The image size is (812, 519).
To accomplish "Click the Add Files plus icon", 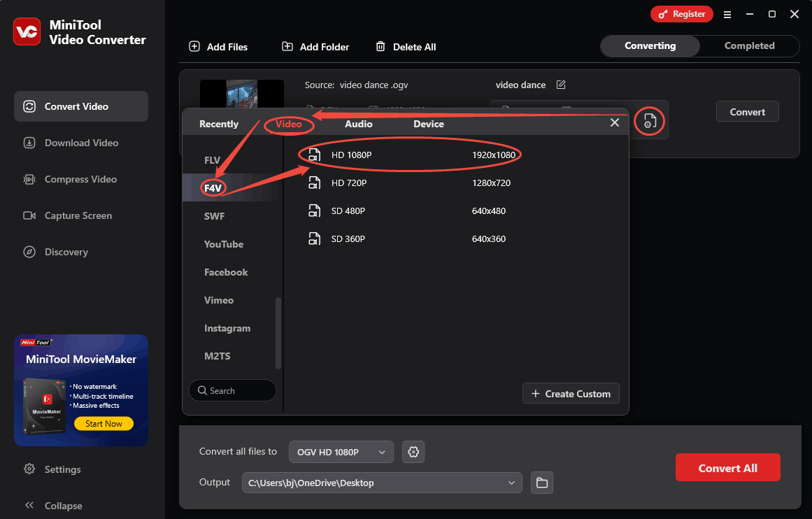I will [194, 47].
